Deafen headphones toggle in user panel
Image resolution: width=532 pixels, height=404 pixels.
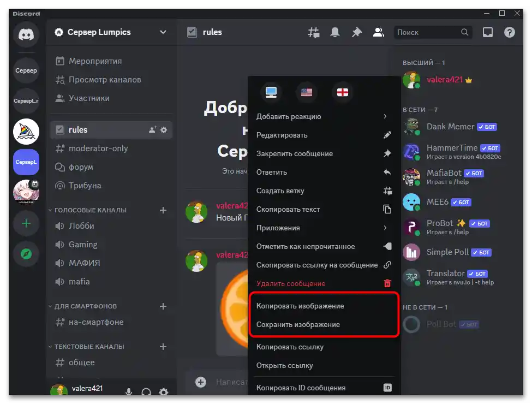(146, 392)
